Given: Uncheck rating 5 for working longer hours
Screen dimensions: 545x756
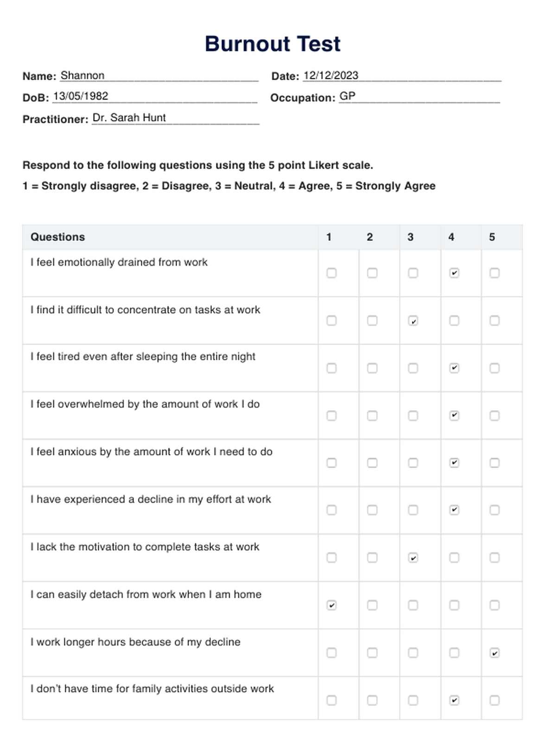Looking at the screenshot, I should (x=494, y=653).
